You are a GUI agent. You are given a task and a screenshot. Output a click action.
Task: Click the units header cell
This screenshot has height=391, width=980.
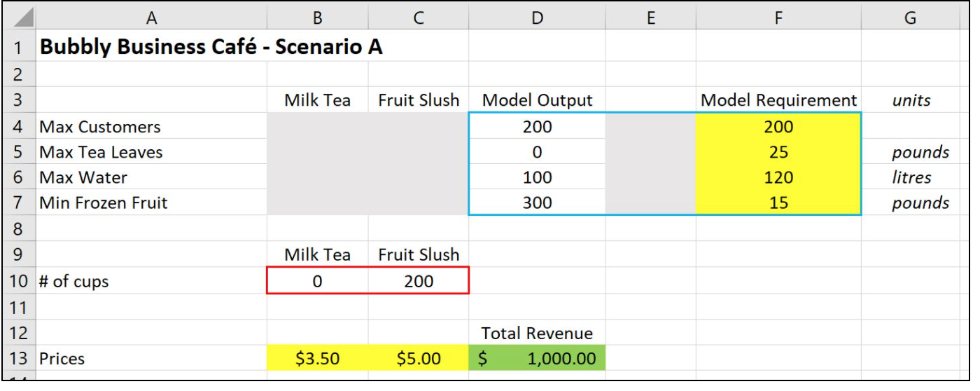pyautogui.click(x=910, y=100)
